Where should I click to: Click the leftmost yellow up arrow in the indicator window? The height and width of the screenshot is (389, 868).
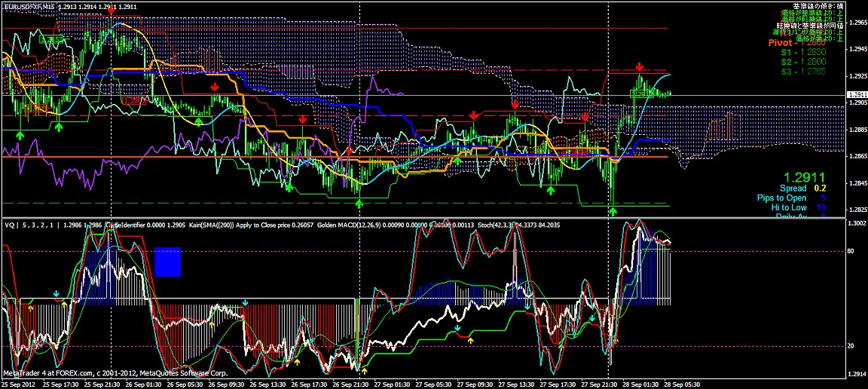(x=30, y=306)
